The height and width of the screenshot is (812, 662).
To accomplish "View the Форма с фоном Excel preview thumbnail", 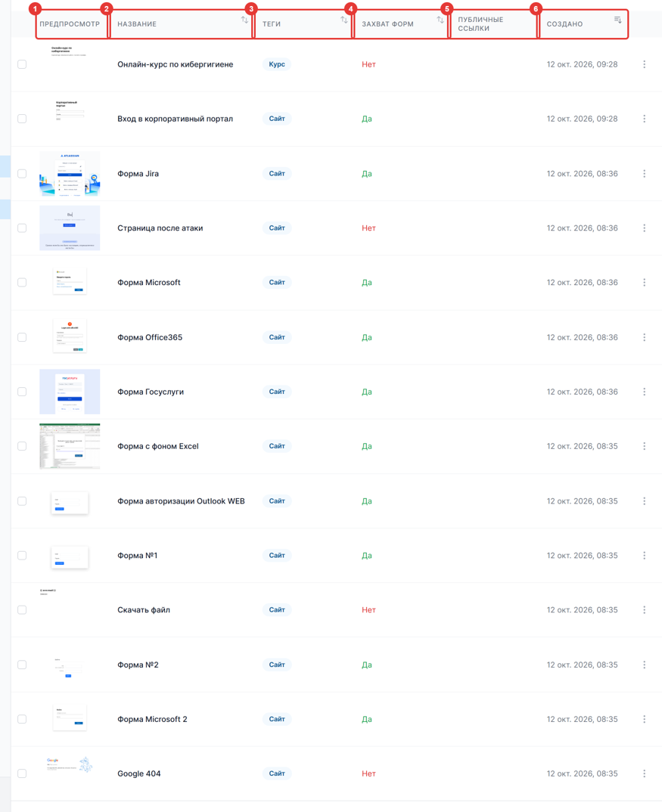I will tap(70, 446).
